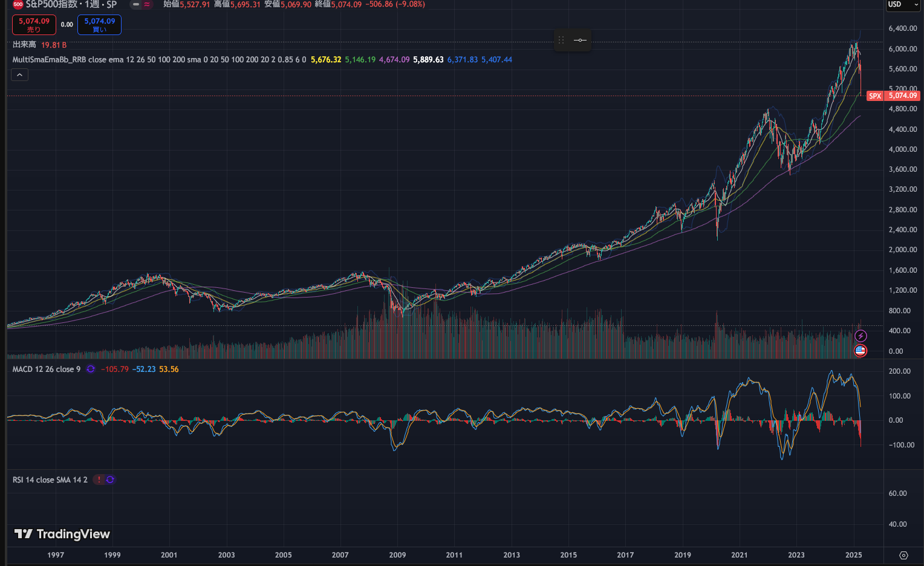Click the 2021 label on the time axis

click(x=739, y=555)
